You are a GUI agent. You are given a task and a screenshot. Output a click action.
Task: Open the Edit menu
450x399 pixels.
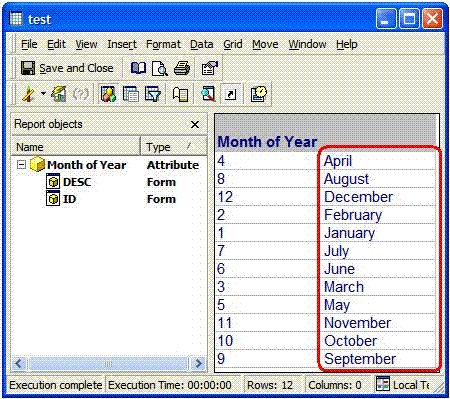point(56,44)
